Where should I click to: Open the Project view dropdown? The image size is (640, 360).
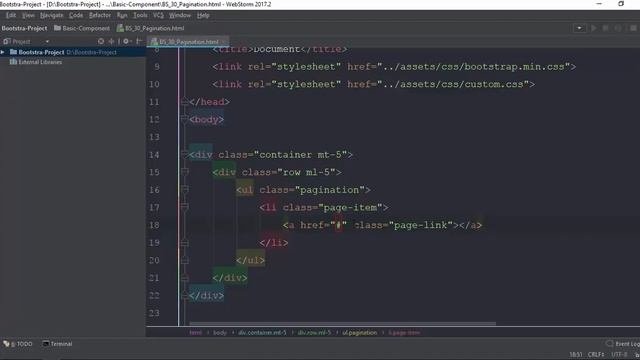coord(47,41)
